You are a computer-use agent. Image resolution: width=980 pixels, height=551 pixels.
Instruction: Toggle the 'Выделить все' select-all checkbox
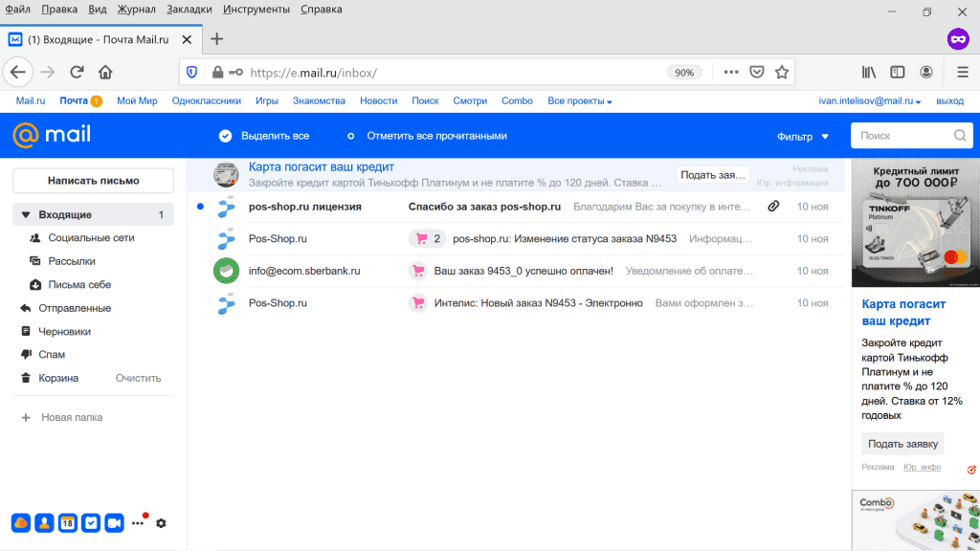pos(226,136)
